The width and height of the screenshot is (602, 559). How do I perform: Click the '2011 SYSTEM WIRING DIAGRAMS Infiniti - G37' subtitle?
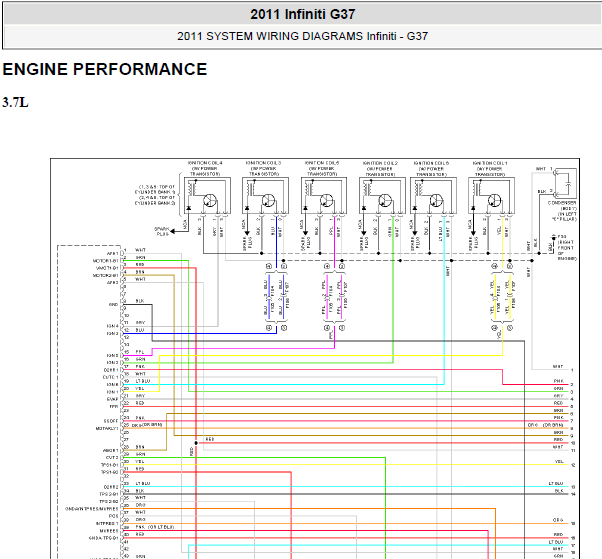303,36
